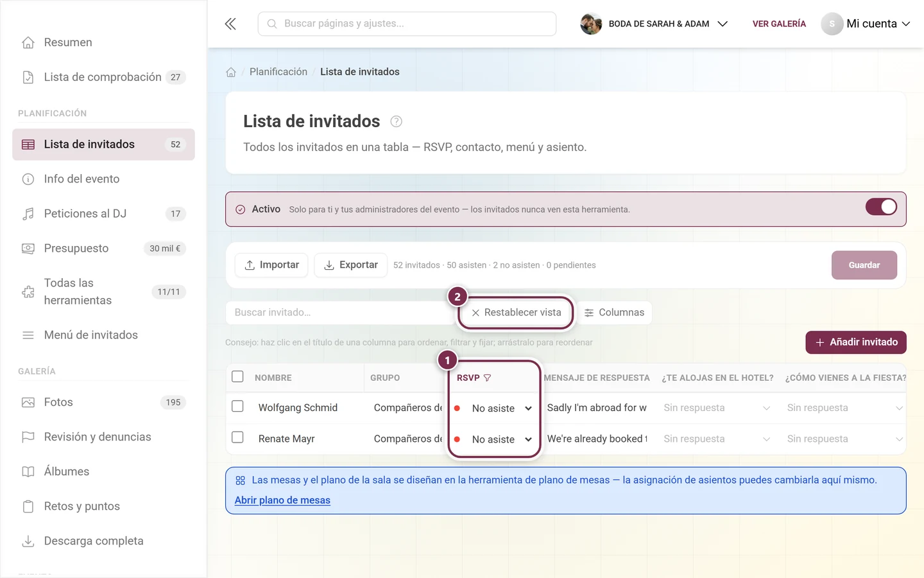Collapse sidebar with double chevron icon
This screenshot has width=924, height=578.
click(230, 24)
